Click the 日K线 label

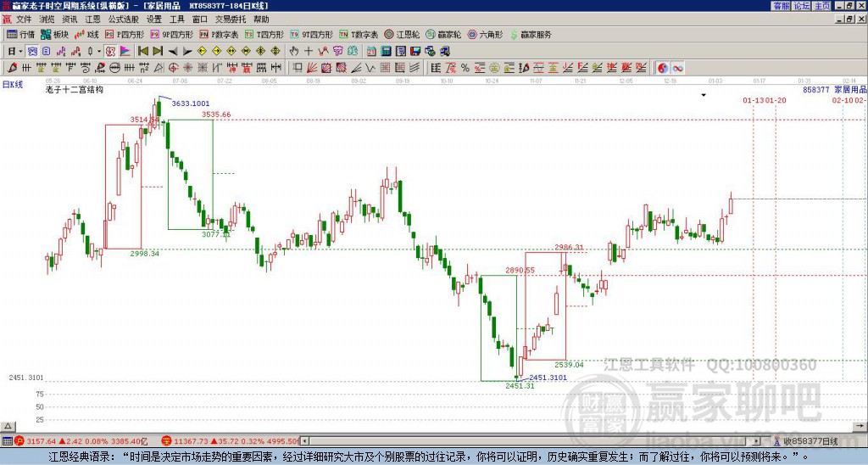click(x=13, y=85)
